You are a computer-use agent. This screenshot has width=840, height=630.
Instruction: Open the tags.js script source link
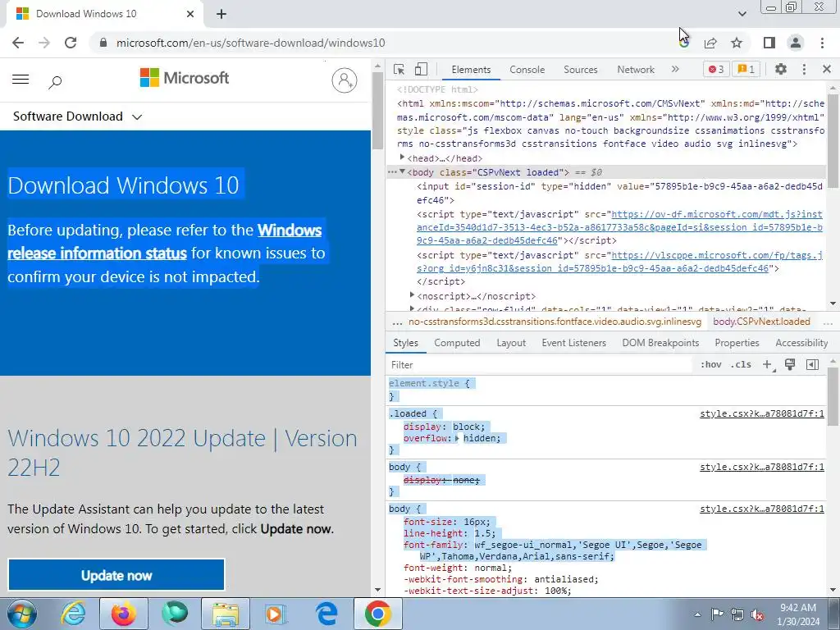tap(619, 262)
